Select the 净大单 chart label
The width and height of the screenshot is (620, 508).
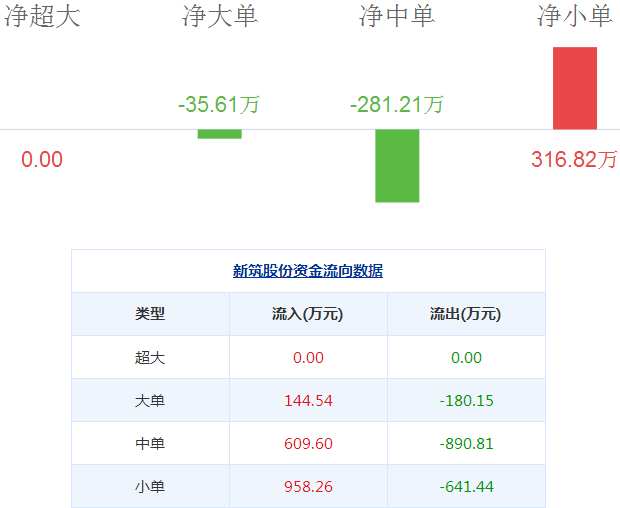click(x=220, y=16)
